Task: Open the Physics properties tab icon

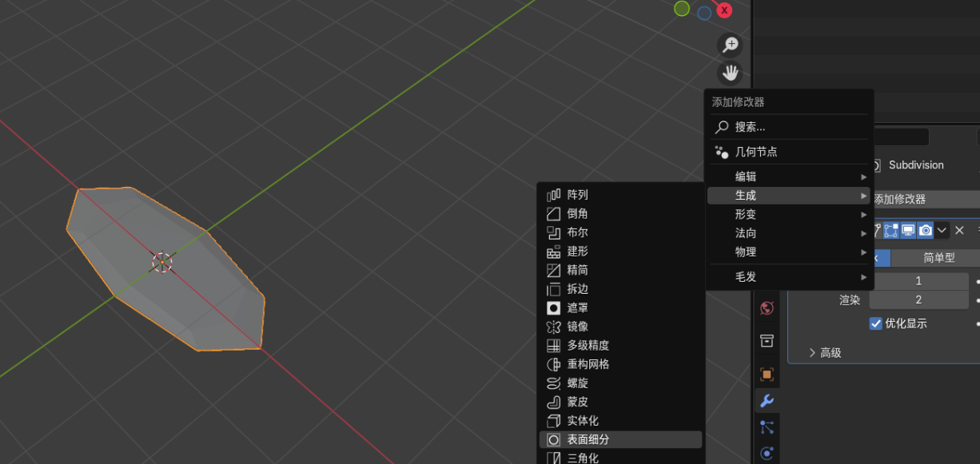Action: (x=767, y=454)
